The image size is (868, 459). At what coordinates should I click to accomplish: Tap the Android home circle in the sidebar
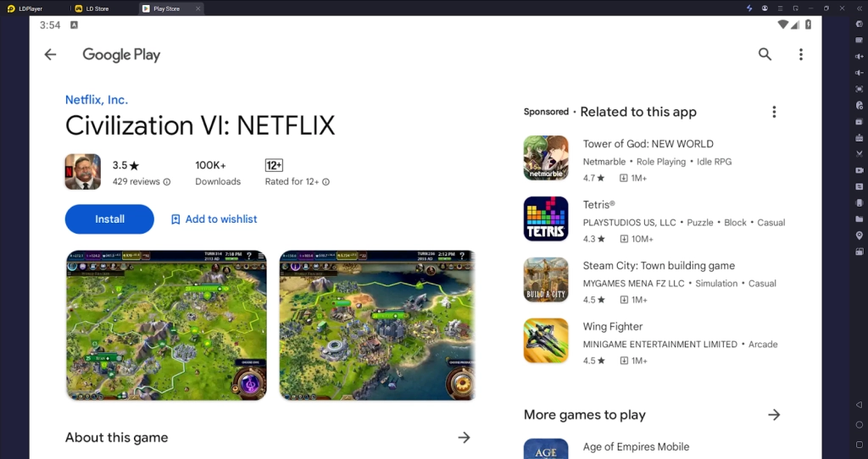click(x=860, y=425)
